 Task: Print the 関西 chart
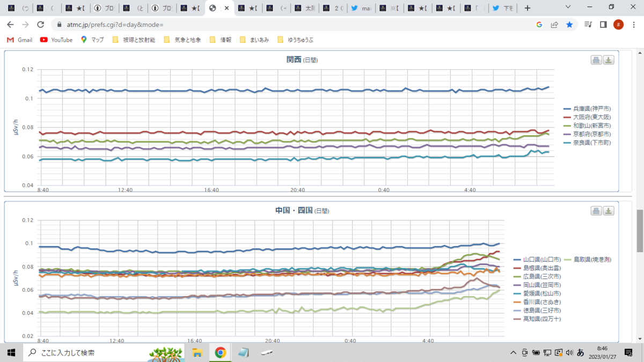click(x=596, y=60)
